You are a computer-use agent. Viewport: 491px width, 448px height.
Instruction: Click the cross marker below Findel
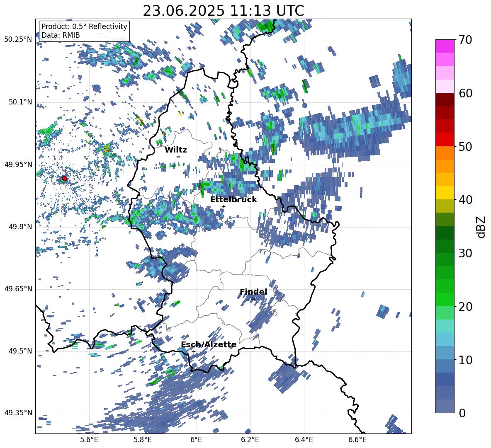point(253,299)
